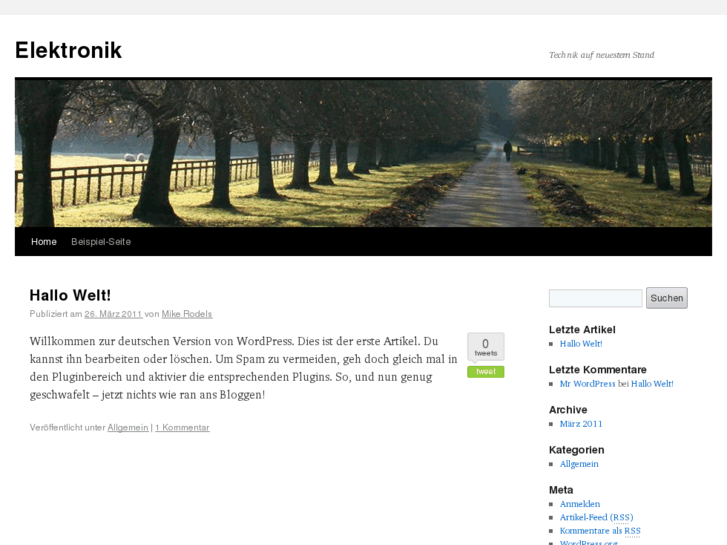Open the Kommentare als RSS link
Viewport: 727px width, 545px height.
coord(600,531)
